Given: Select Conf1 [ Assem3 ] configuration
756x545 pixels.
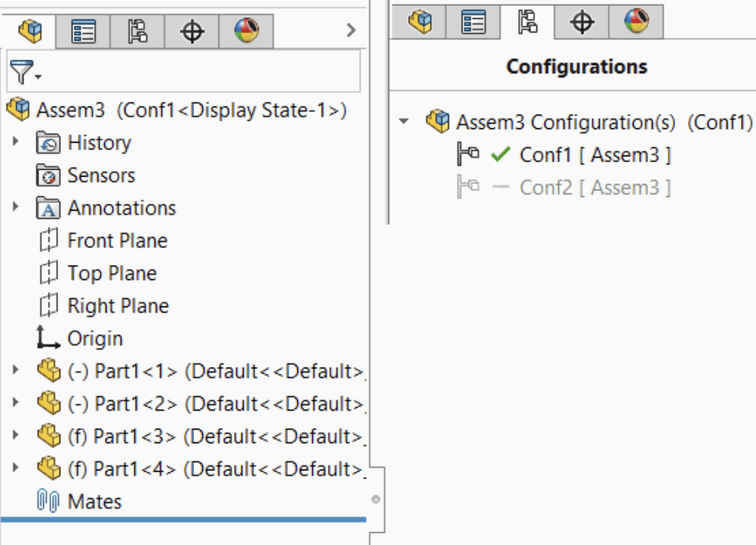Looking at the screenshot, I should tap(595, 155).
